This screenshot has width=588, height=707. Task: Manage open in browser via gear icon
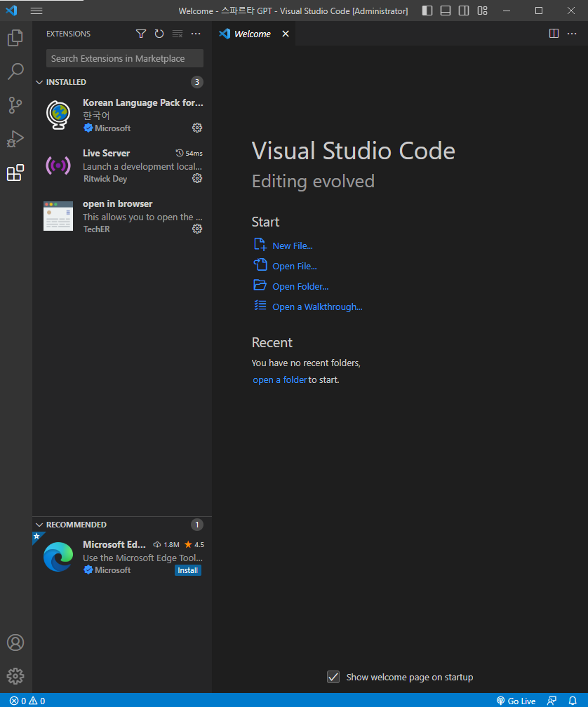[x=197, y=229]
